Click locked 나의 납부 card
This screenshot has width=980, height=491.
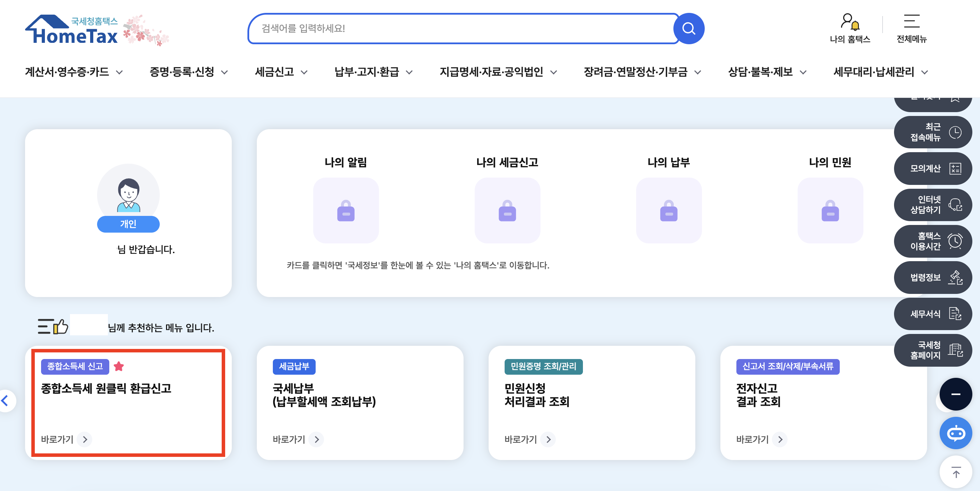coord(669,210)
